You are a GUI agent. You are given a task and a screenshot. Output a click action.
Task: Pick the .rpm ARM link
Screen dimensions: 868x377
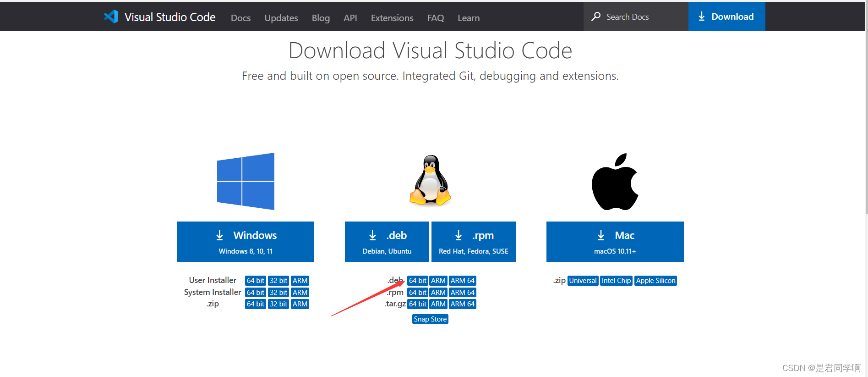[x=438, y=293]
